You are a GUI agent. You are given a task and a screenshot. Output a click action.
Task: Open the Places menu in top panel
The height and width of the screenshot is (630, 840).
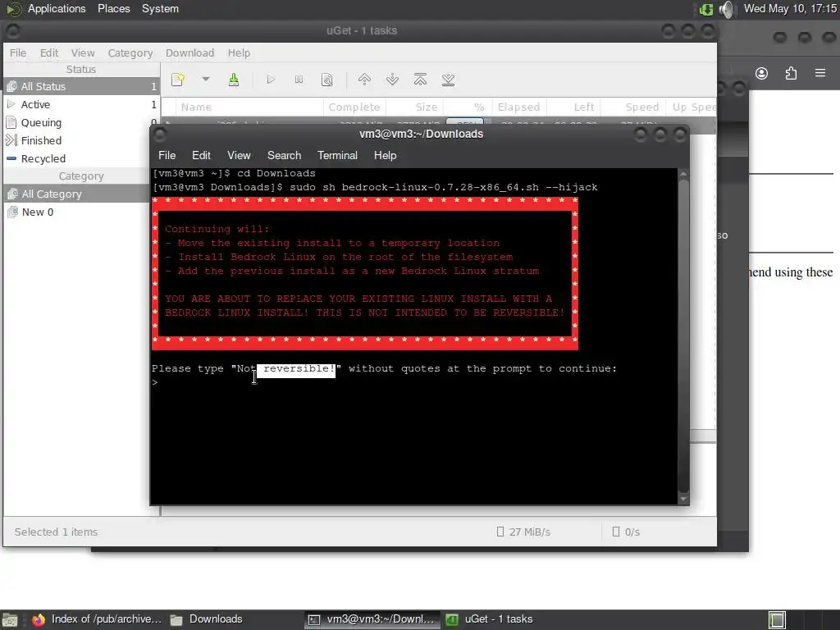click(x=113, y=8)
